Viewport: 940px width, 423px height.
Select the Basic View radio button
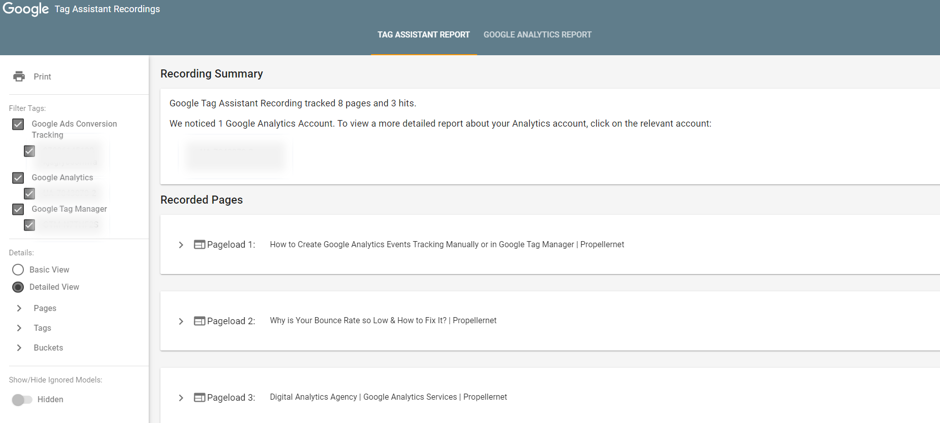(x=18, y=270)
